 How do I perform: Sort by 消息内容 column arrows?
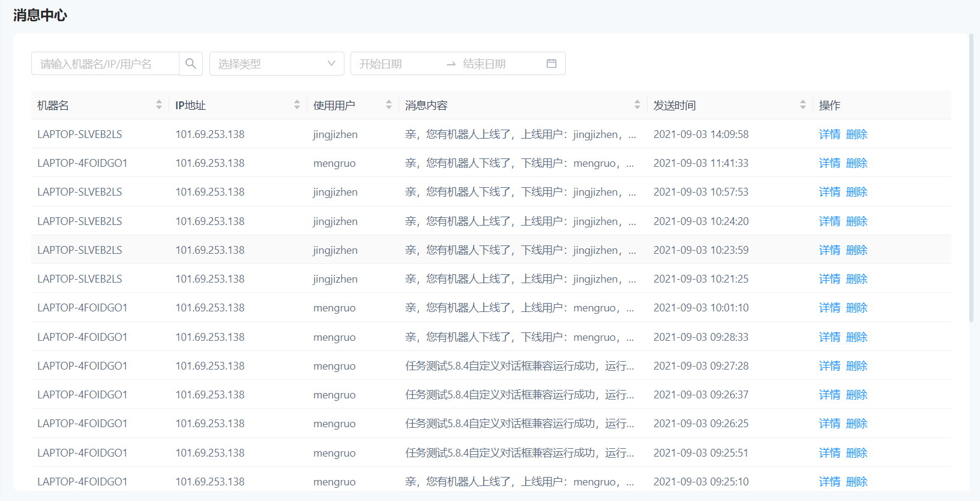click(637, 105)
